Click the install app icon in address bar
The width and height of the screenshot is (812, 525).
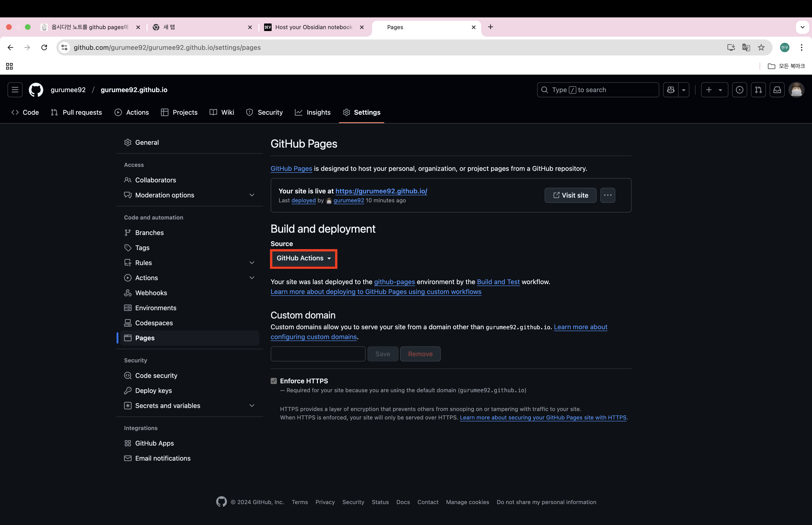731,47
